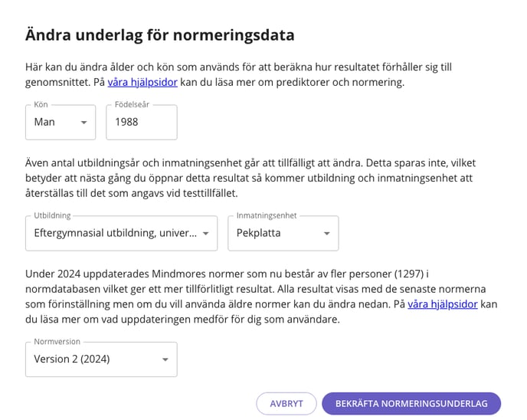Select the Normversion dropdown, Version 2 (2024)

(92, 359)
